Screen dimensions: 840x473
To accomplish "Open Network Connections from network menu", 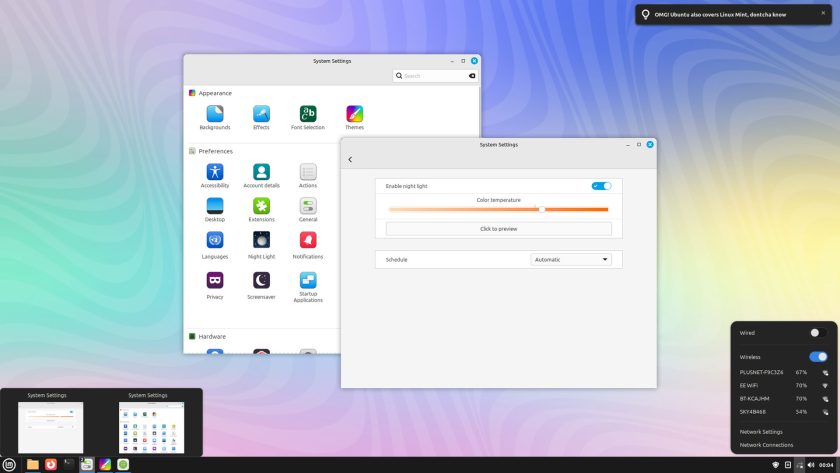I will coord(766,445).
